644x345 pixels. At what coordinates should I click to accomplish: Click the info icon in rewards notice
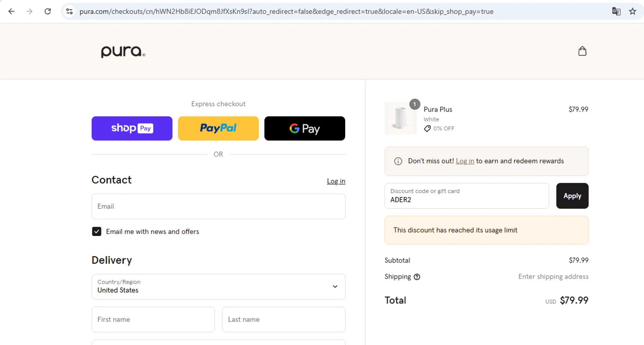click(398, 161)
